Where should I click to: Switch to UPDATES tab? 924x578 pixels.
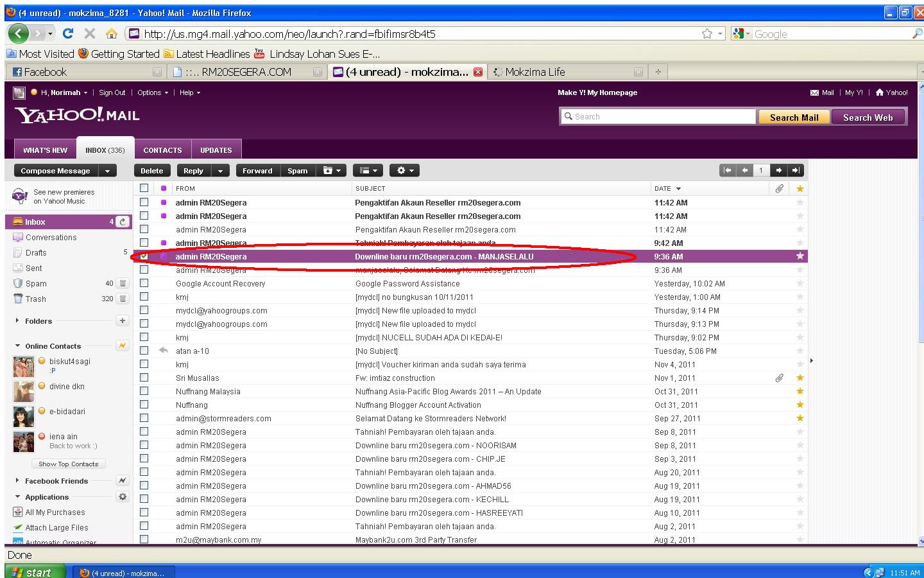[x=216, y=150]
